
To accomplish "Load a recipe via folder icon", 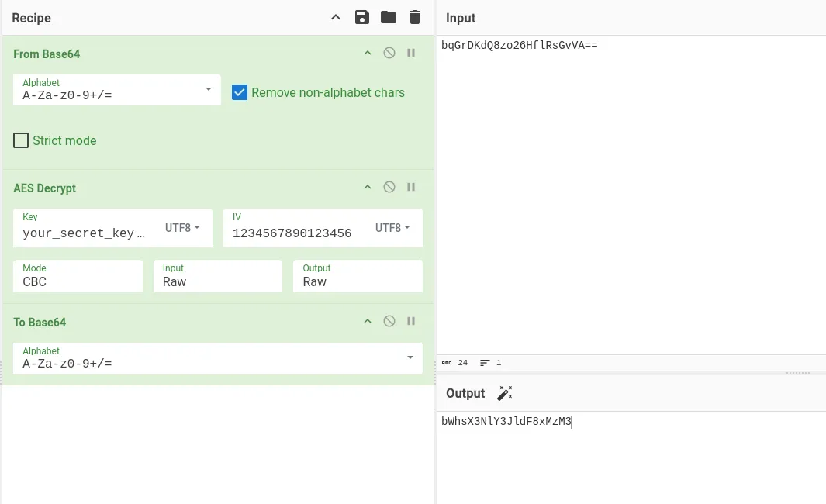I will pyautogui.click(x=389, y=17).
